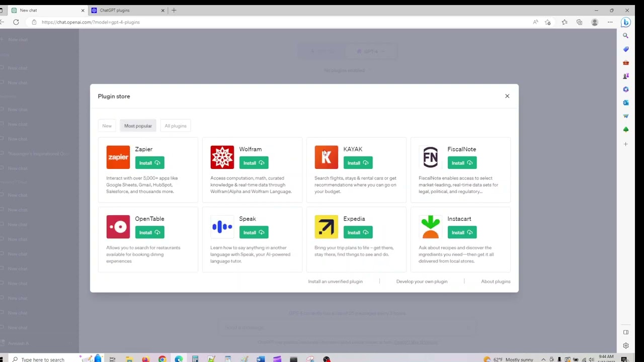Screen dimensions: 644x362
Task: Open sidebar Microsoft 365 icon
Action: [x=626, y=89]
